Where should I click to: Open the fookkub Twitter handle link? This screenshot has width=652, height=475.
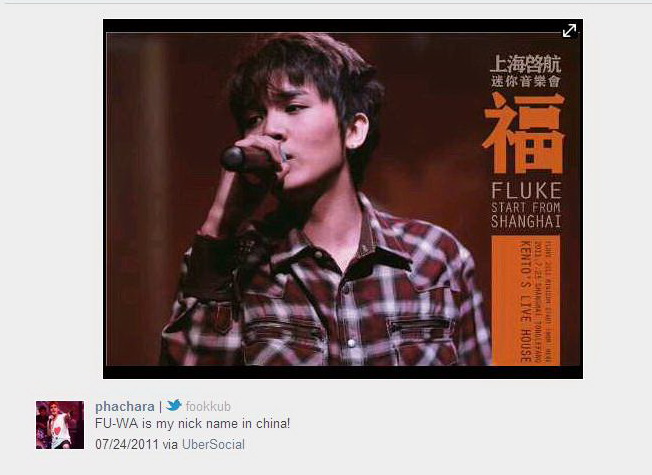point(208,406)
